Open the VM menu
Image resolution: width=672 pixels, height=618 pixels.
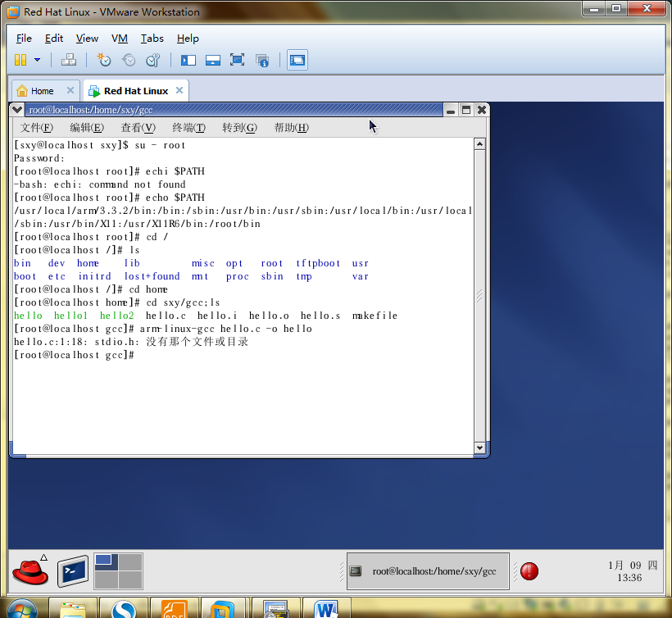click(x=119, y=39)
